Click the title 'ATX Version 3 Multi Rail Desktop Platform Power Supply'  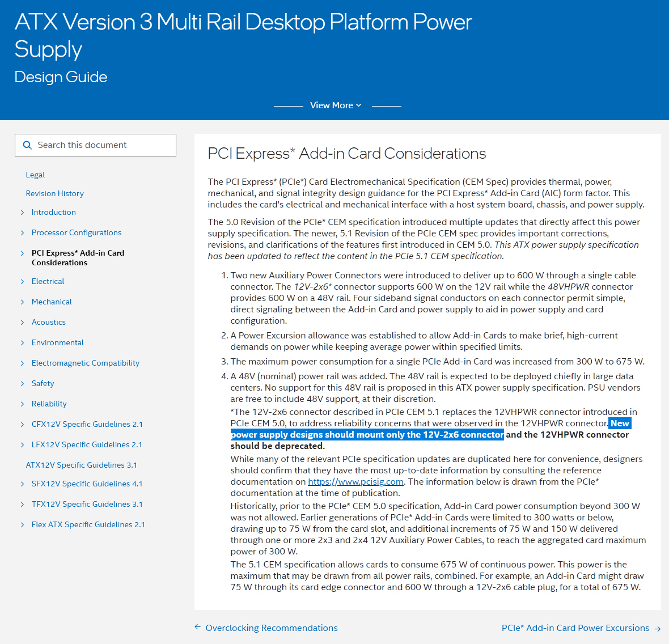click(x=243, y=35)
